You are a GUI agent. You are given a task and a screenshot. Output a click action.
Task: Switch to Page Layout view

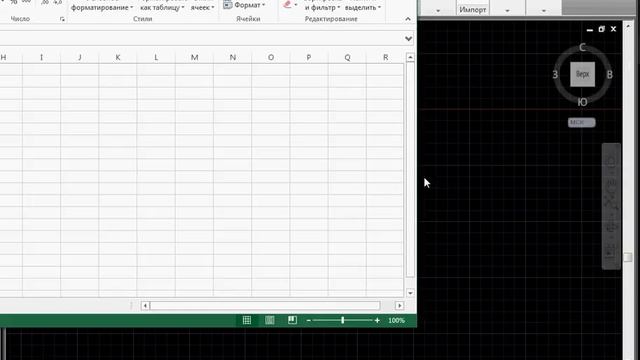coord(270,320)
